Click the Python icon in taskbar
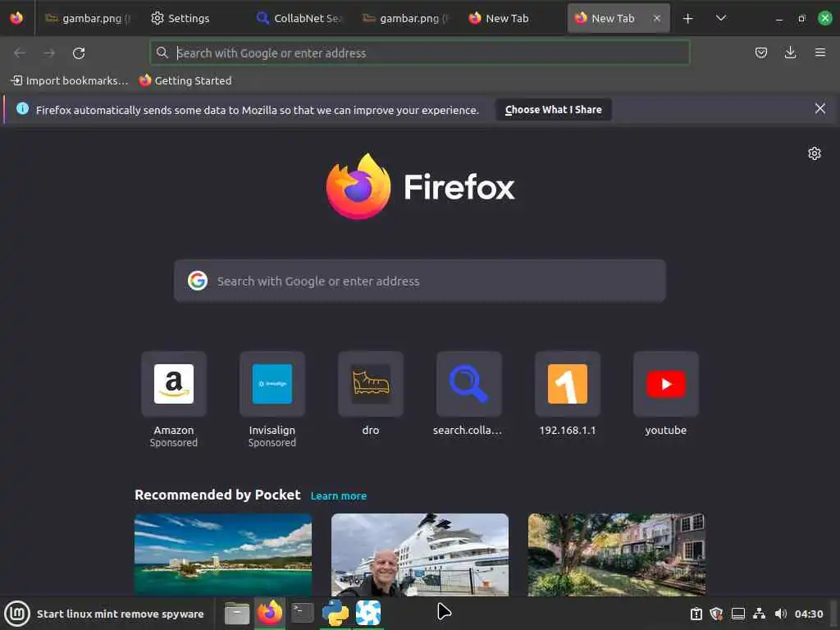Viewport: 840px width, 630px height. [x=336, y=613]
